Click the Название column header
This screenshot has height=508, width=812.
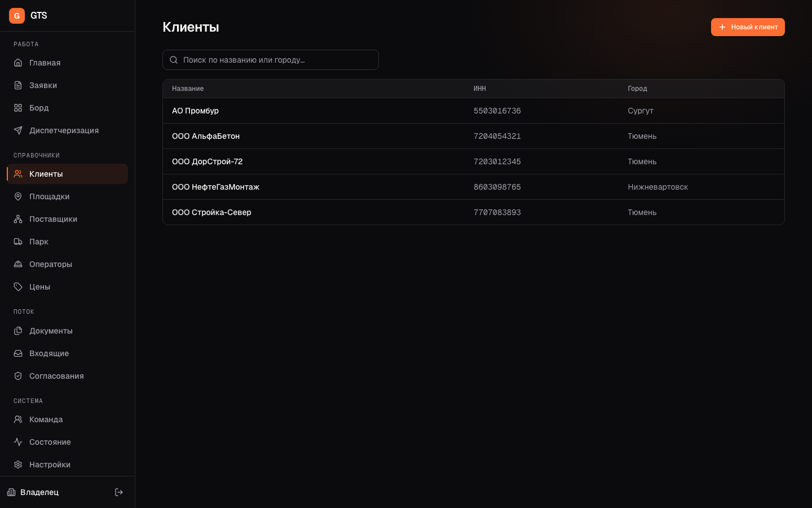click(188, 89)
